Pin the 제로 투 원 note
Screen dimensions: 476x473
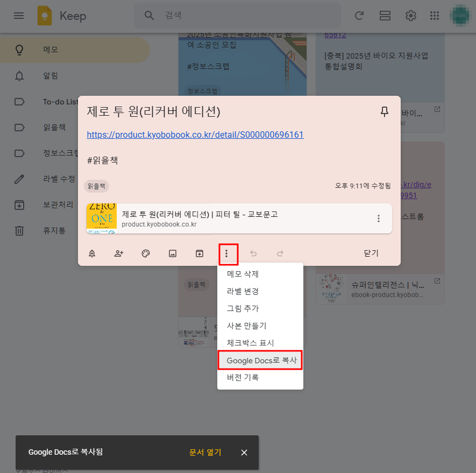click(x=385, y=112)
